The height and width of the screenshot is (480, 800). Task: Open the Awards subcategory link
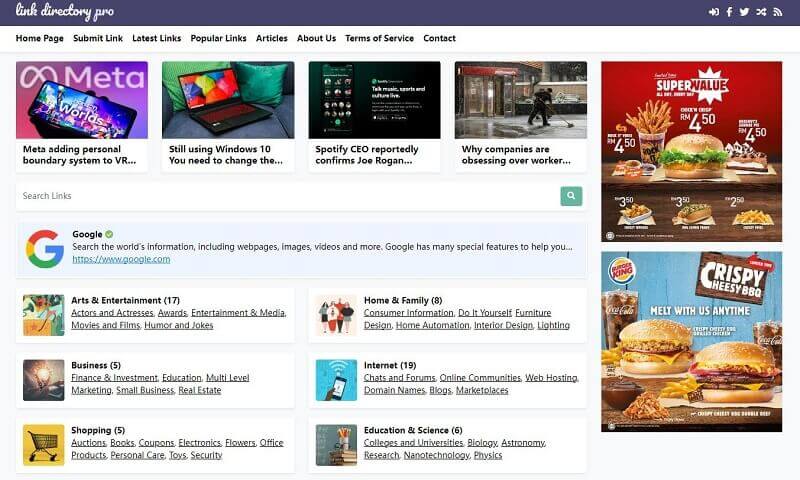coord(172,313)
